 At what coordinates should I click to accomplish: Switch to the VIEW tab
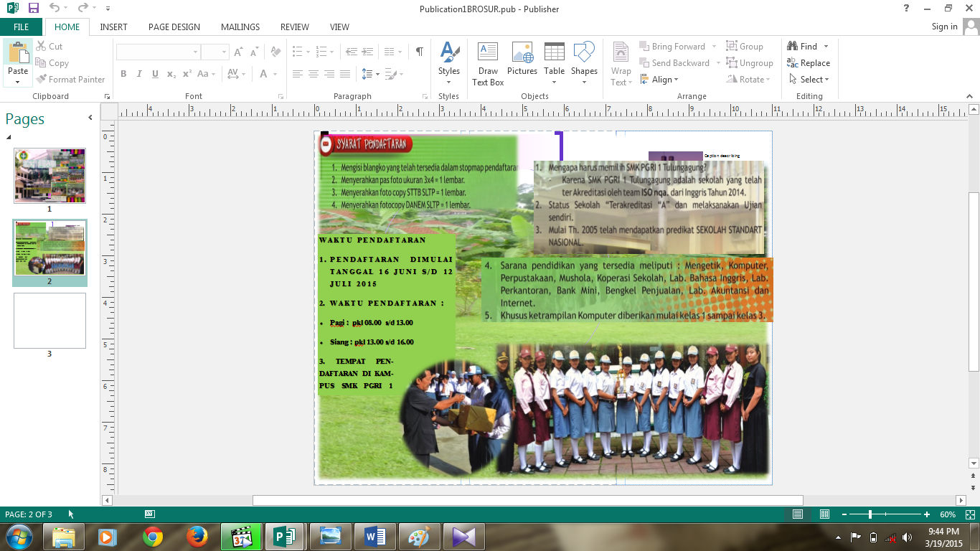click(339, 27)
